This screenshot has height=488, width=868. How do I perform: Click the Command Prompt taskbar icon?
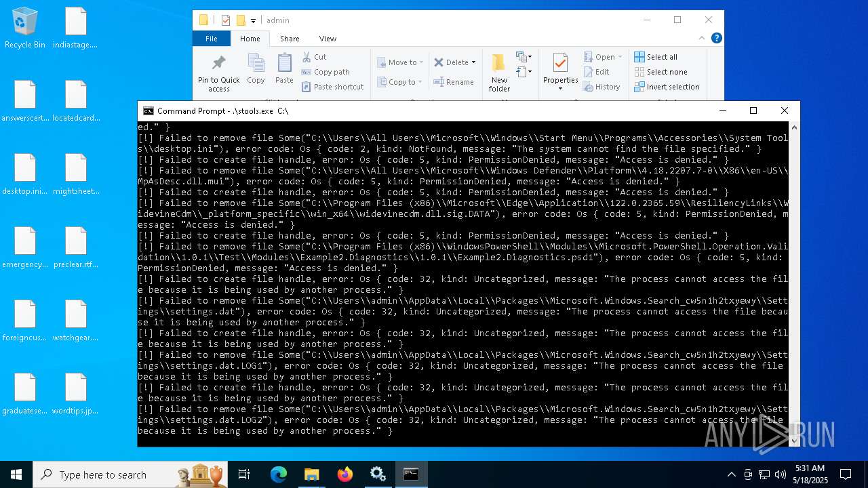coord(411,474)
